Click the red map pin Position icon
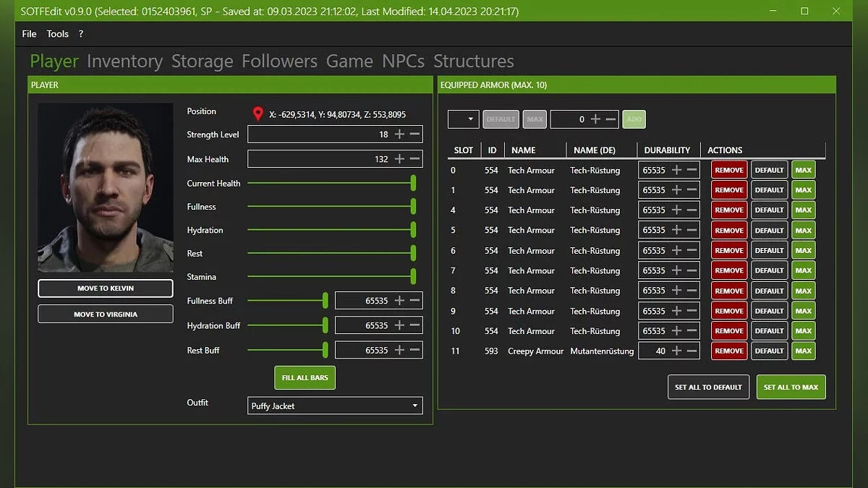This screenshot has height=488, width=868. pyautogui.click(x=258, y=114)
